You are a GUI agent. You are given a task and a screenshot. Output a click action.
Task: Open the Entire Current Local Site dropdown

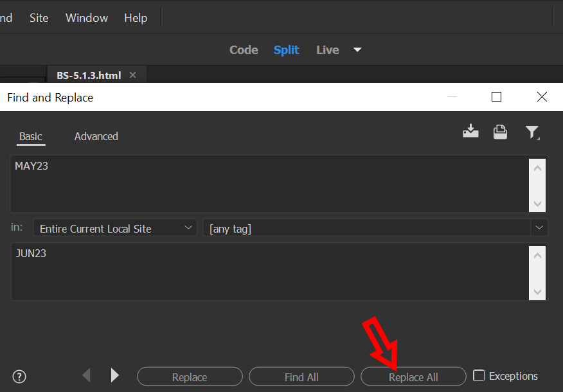click(114, 228)
